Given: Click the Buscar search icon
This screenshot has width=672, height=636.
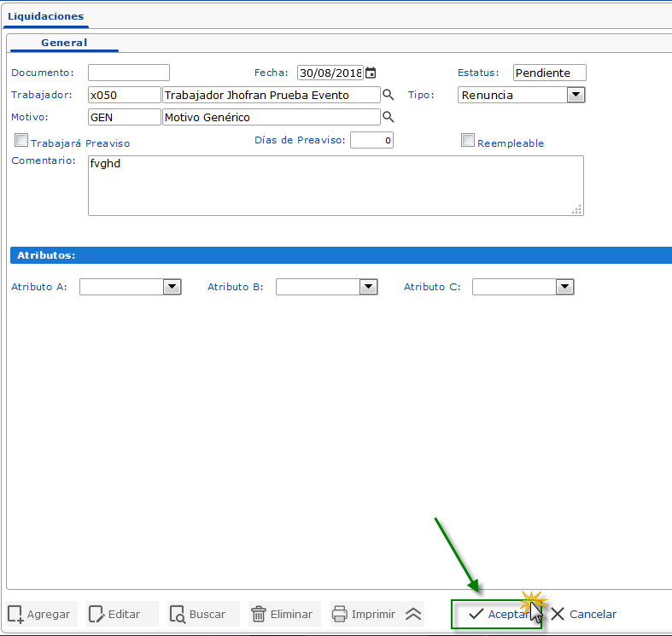Looking at the screenshot, I should [178, 614].
